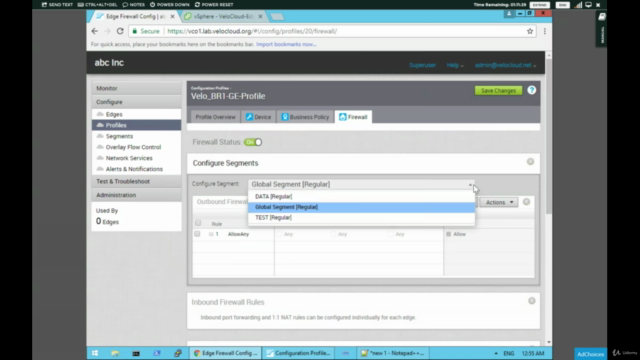Image resolution: width=640 pixels, height=360 pixels.
Task: Click the page vertical scrollbar
Action: 549,136
